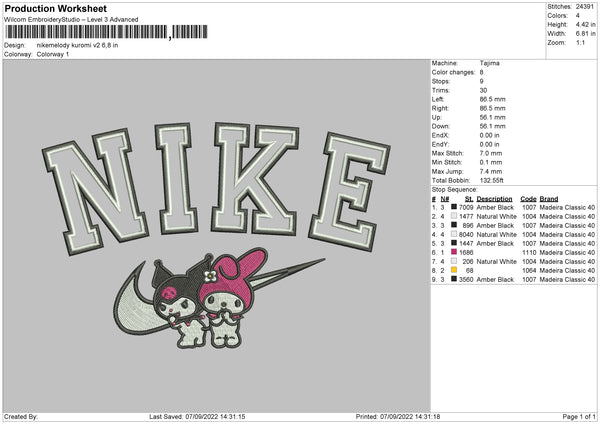Click the Height value "4.42 in"

[x=585, y=24]
